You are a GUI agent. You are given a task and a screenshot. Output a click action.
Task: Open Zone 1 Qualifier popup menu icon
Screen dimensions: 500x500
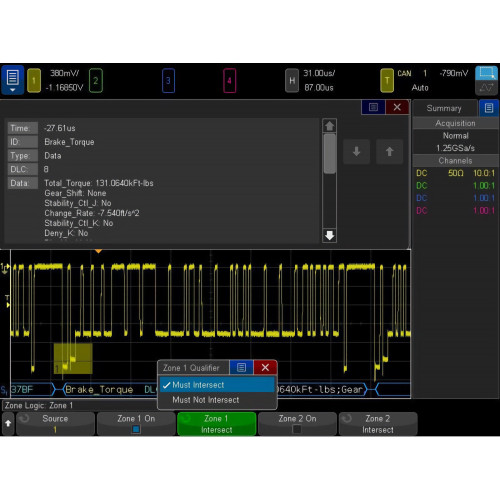pyautogui.click(x=241, y=367)
